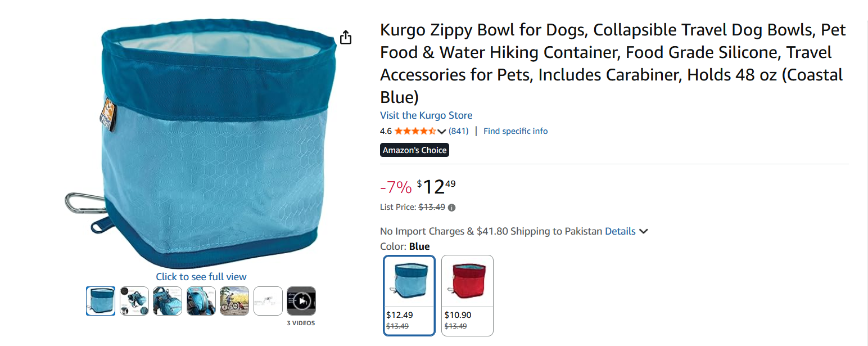Click the play icon on the videos thumbnail
Viewport: 868px width, 346px height.
(x=301, y=300)
